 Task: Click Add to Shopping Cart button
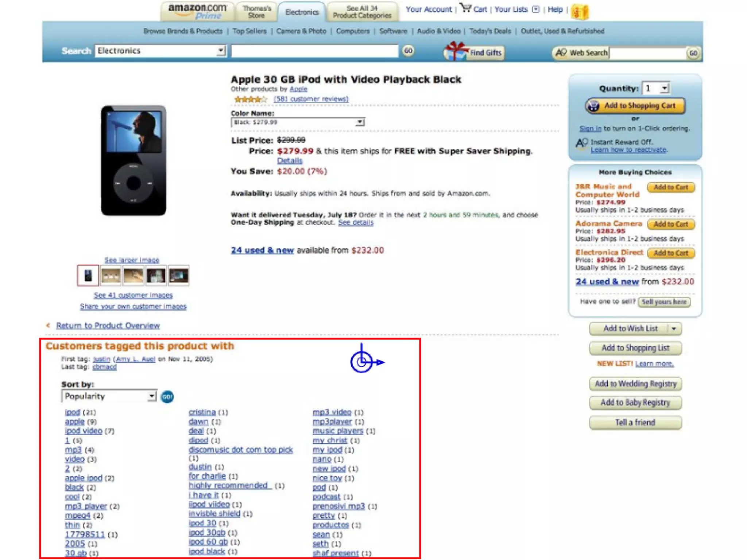click(635, 106)
